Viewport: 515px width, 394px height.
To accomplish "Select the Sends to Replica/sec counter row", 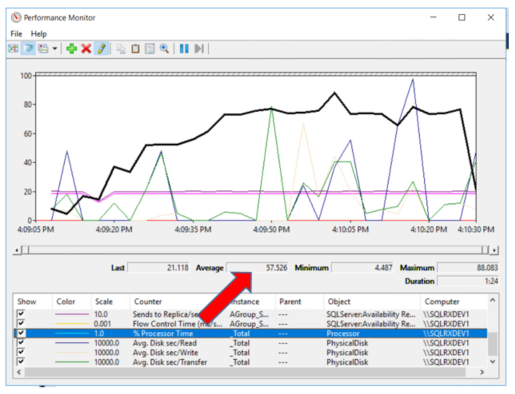I will [x=251, y=314].
